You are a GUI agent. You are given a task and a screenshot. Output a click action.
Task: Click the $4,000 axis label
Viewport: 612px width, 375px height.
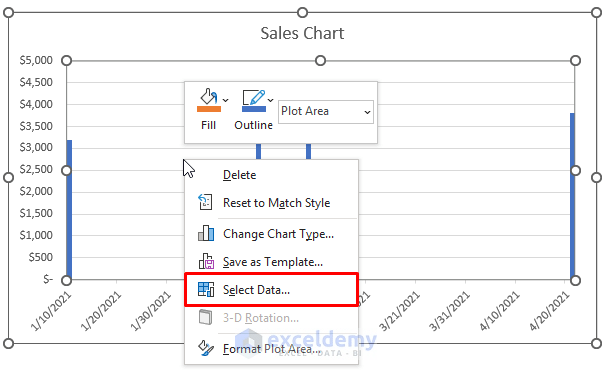coord(36,104)
